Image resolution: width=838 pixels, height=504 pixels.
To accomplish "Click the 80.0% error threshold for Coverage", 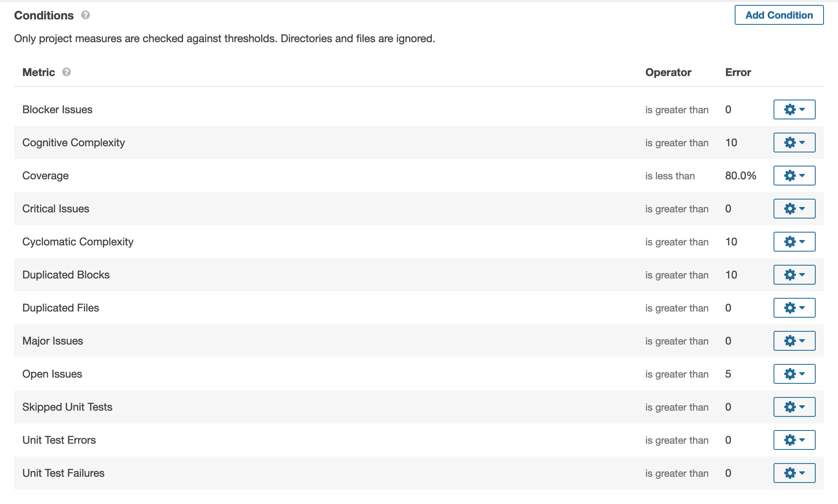I will [x=740, y=176].
